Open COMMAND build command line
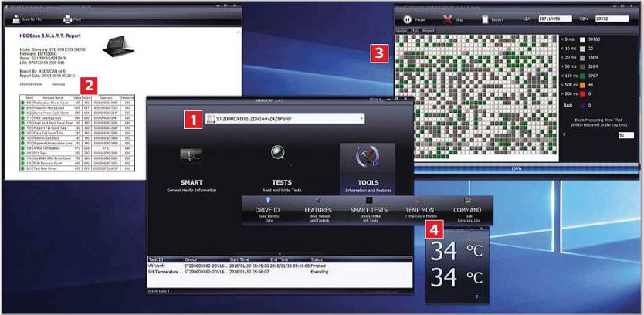 click(467, 210)
